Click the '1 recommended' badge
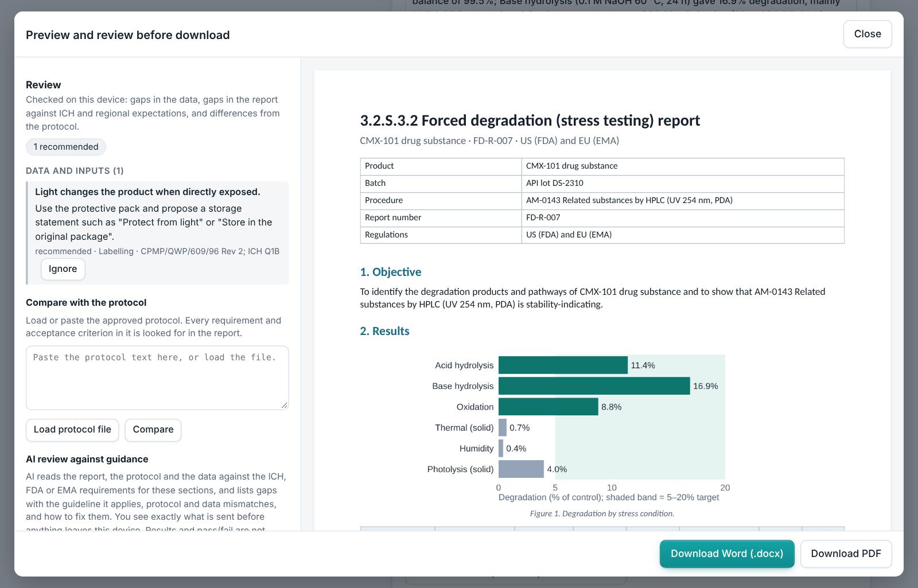The height and width of the screenshot is (588, 918). [x=66, y=147]
